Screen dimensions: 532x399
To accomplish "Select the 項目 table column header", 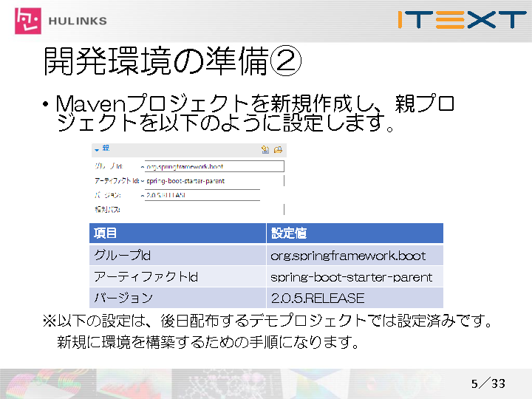I will click(x=177, y=233).
